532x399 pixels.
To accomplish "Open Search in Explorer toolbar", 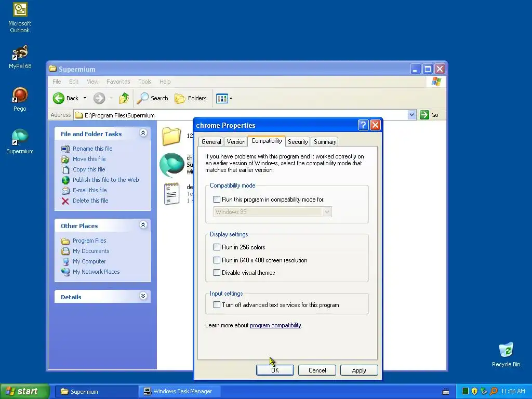I will [x=152, y=98].
